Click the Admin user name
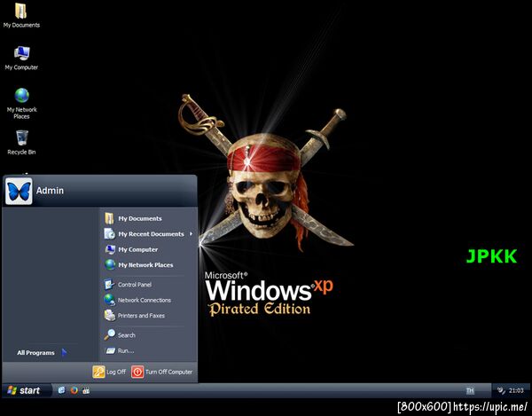Viewport: 532px width, 416px height. coord(50,191)
